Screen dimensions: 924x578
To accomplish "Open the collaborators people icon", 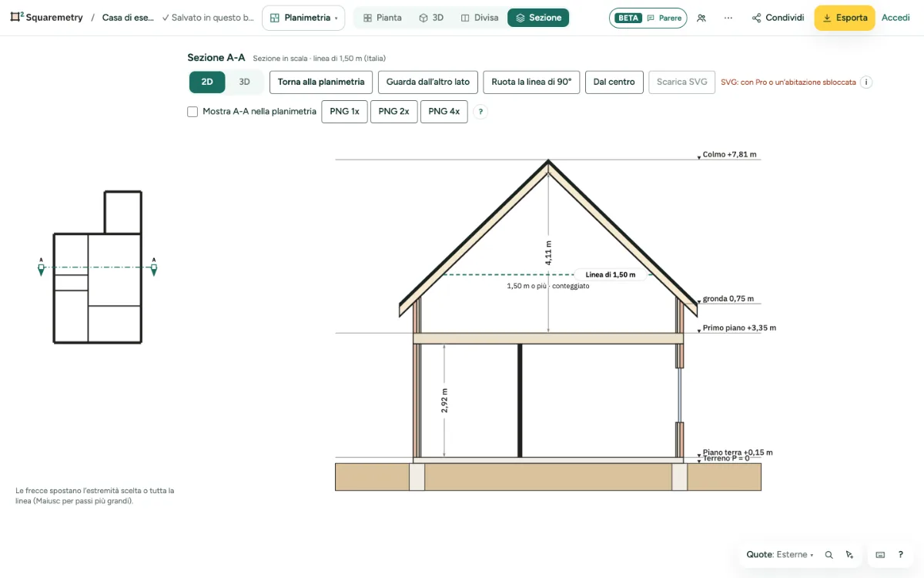I will click(x=701, y=18).
